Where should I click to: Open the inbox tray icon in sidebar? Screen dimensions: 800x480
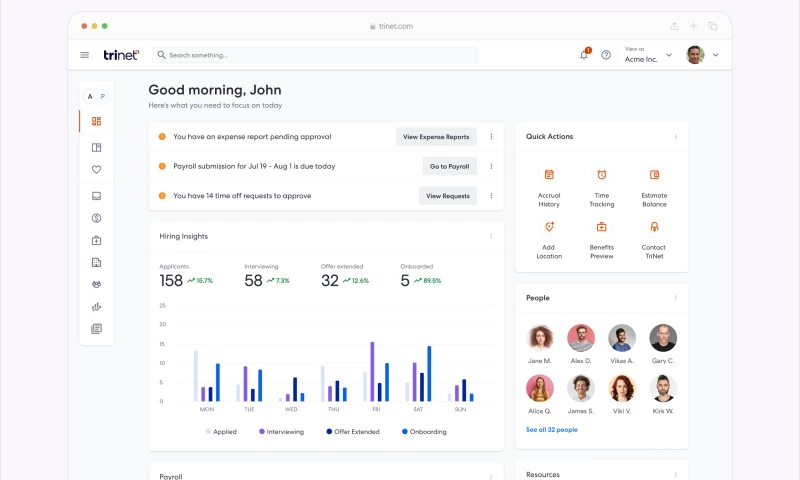pyautogui.click(x=96, y=196)
